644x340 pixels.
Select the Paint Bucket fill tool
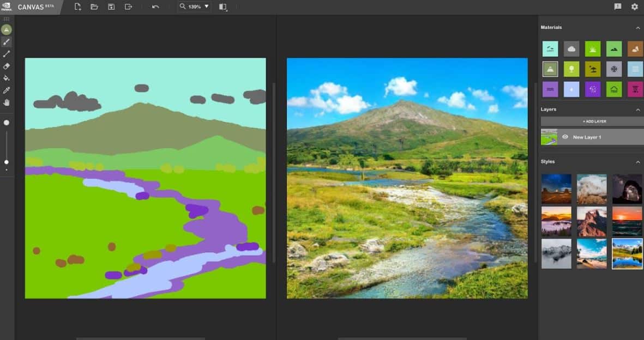point(7,78)
